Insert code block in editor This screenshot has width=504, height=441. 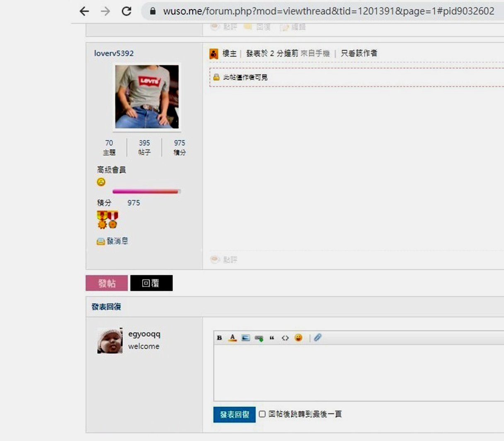(285, 338)
